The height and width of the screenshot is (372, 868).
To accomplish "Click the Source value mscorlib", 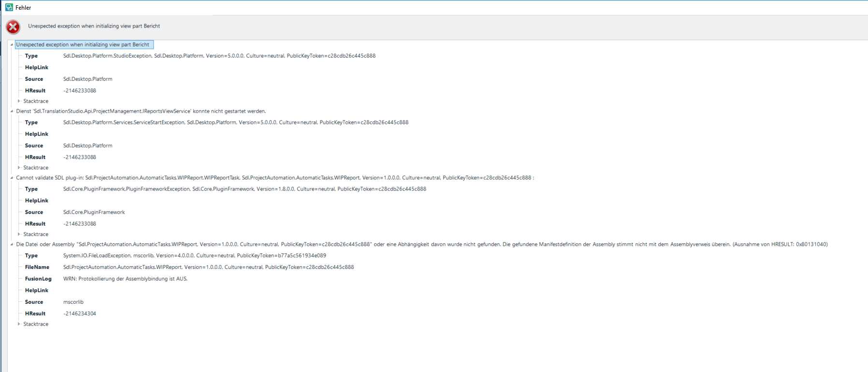I will point(73,302).
